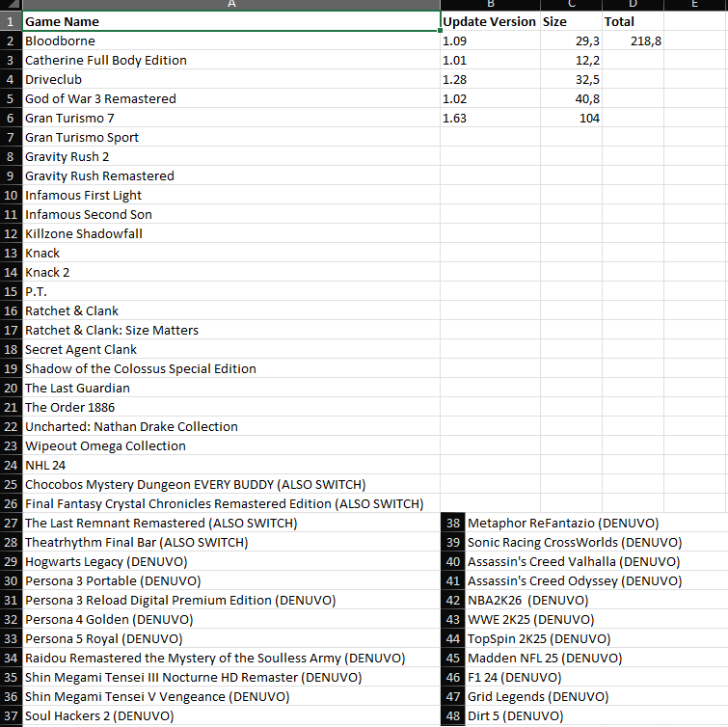Select Persona 5 Royal (DENUVO) cell
The width and height of the screenshot is (728, 727).
(x=231, y=638)
